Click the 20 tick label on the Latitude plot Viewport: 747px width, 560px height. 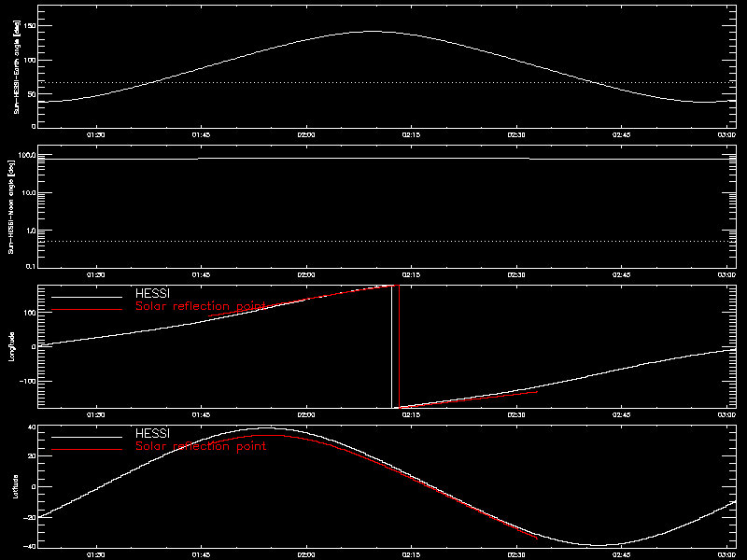(32, 456)
